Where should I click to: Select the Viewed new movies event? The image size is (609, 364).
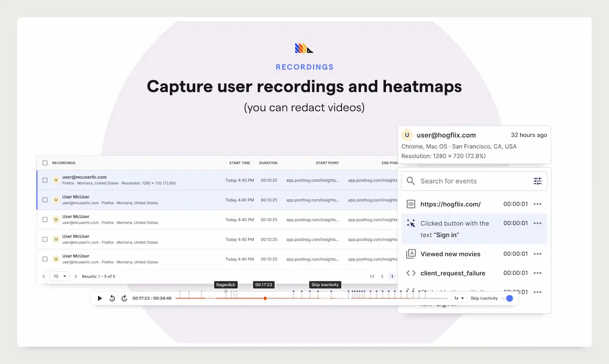coord(450,254)
